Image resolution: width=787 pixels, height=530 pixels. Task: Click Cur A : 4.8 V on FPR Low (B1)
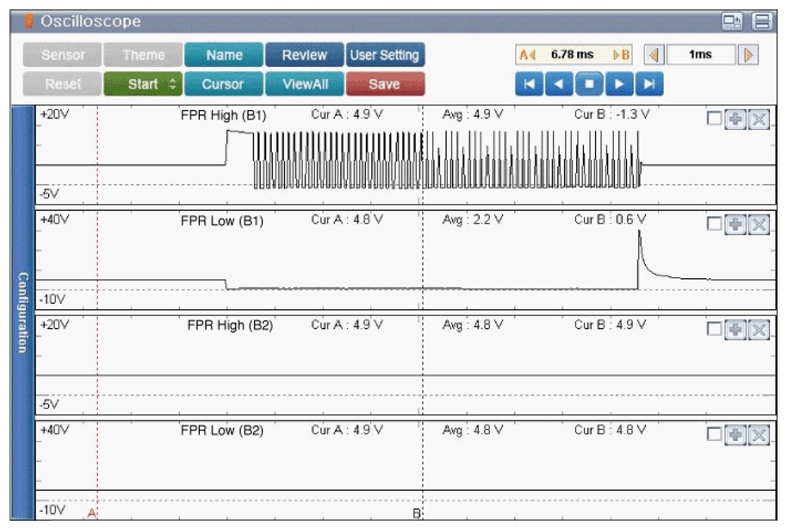(x=347, y=219)
